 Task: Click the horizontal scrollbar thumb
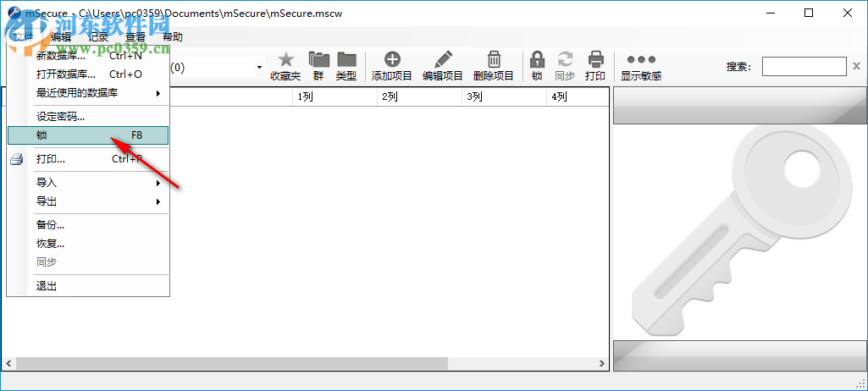click(231, 363)
